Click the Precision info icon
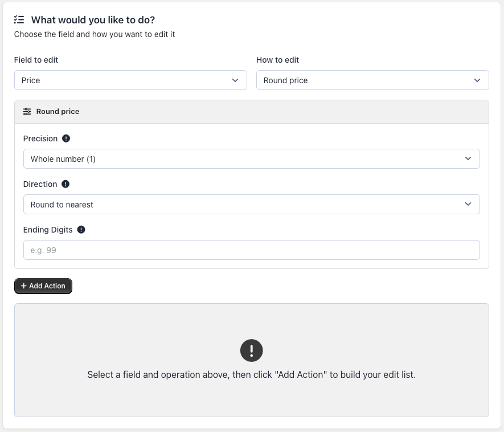Screen dimensions: 504x432 (66, 138)
